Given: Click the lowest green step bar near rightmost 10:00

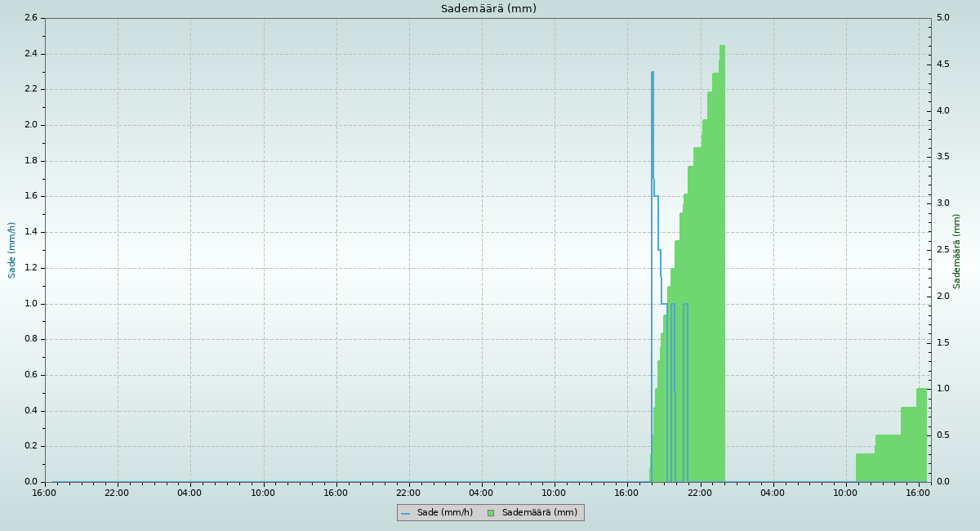Looking at the screenshot, I should (866, 467).
